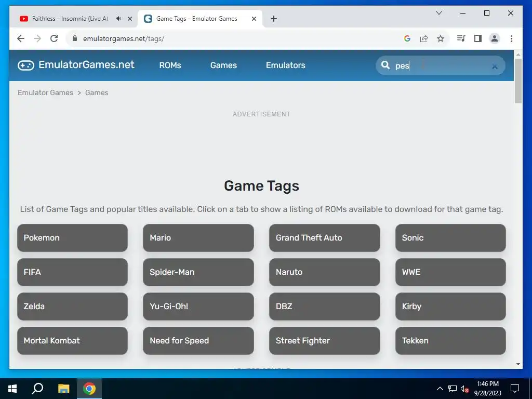Open the FIFA tag

pos(73,272)
